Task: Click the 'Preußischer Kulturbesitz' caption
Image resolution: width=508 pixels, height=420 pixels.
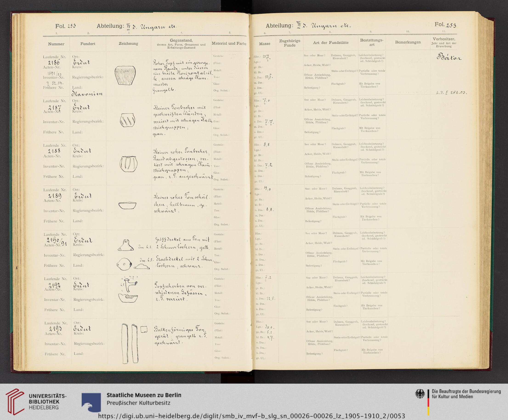Action: [138, 403]
